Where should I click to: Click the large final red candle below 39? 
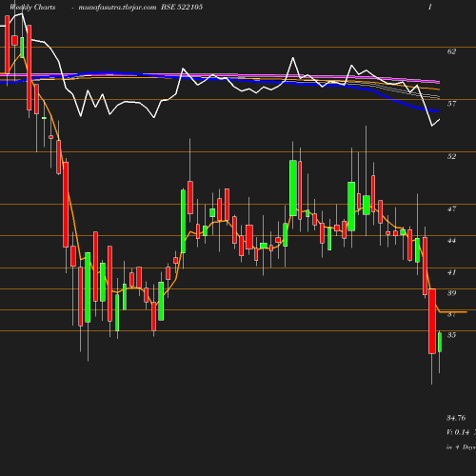pos(432,321)
